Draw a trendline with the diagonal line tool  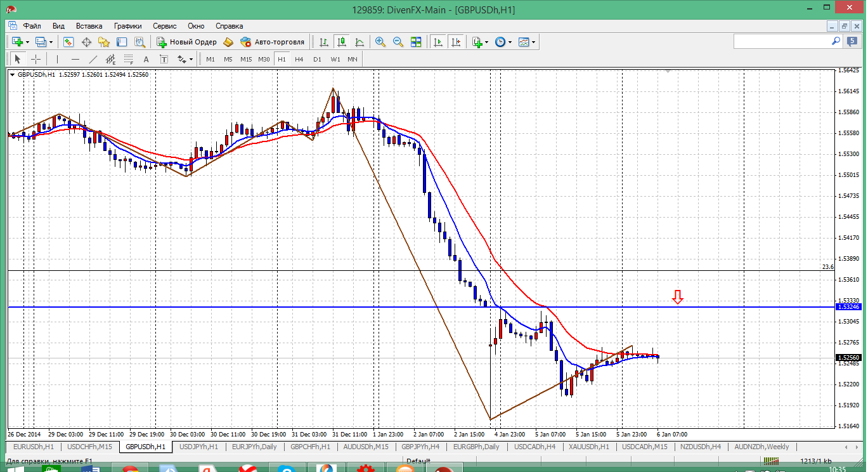93,59
